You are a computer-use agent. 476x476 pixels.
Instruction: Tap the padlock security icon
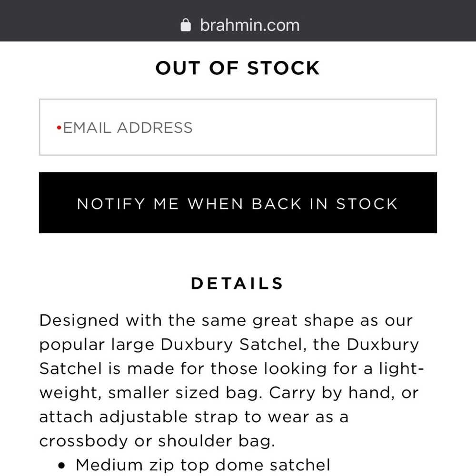click(x=186, y=25)
